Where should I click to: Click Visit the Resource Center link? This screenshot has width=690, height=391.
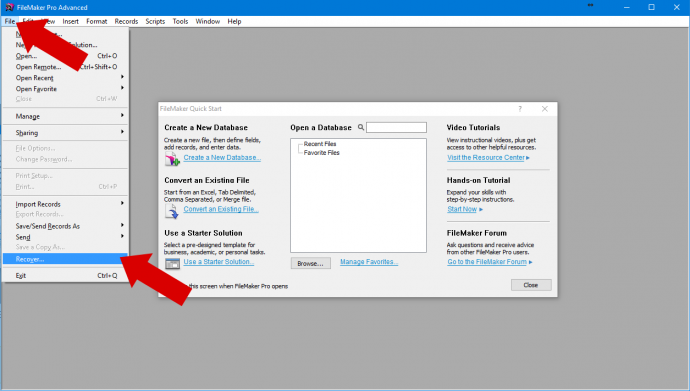[x=486, y=157]
